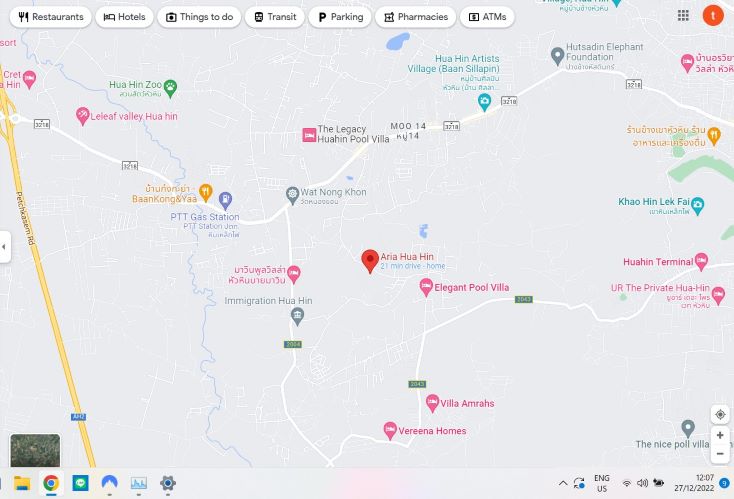
Task: Open the PTT Gas Station fuel marker
Action: 225,201
